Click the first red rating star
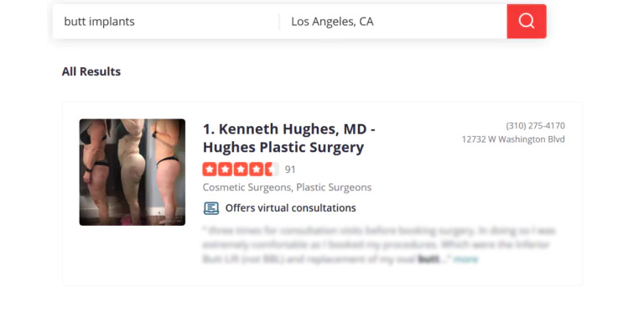Screen dimensions: 644x324 (210, 169)
